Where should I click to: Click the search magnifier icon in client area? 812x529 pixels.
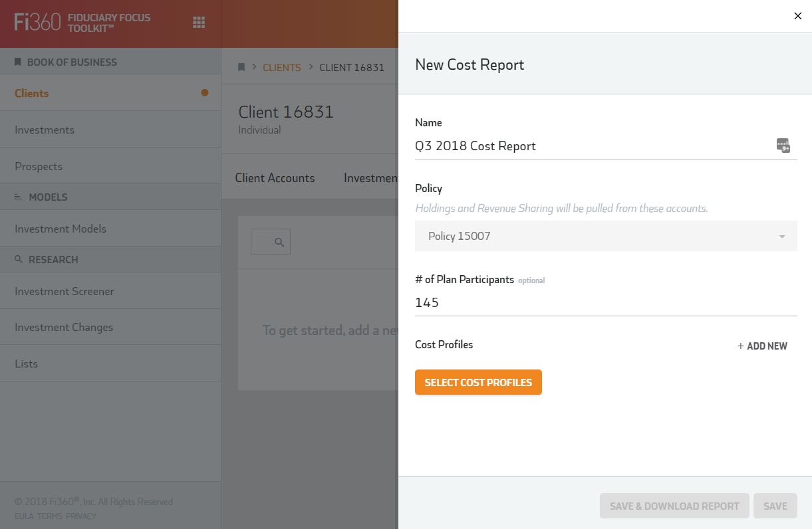click(279, 243)
